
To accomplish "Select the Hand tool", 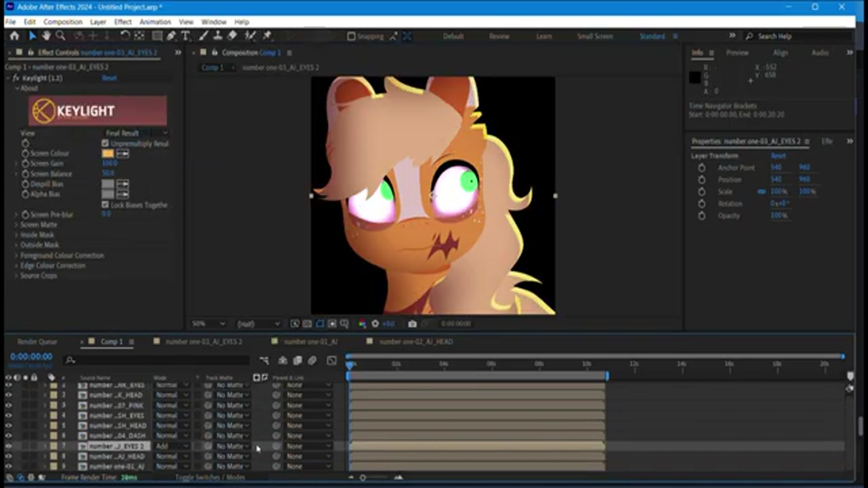I will tap(47, 36).
